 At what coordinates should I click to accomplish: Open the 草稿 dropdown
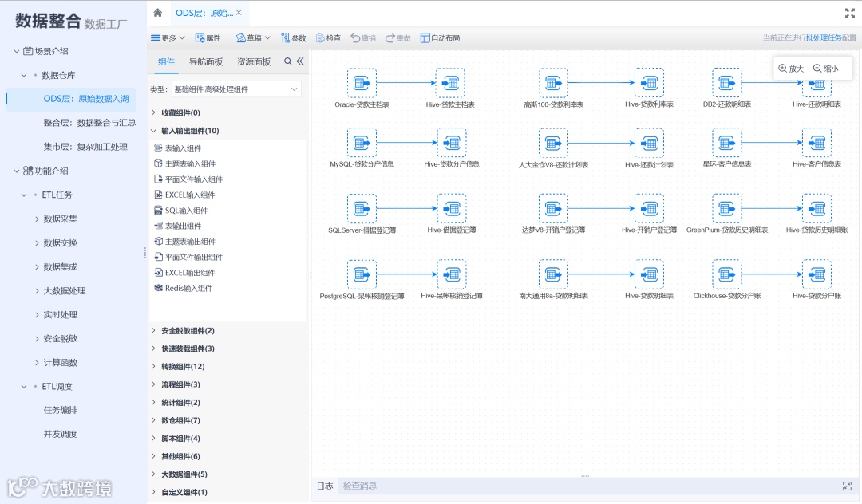click(x=254, y=38)
